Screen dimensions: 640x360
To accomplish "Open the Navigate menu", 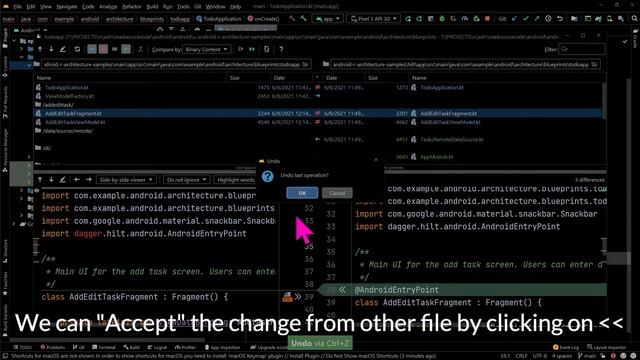I will [67, 7].
